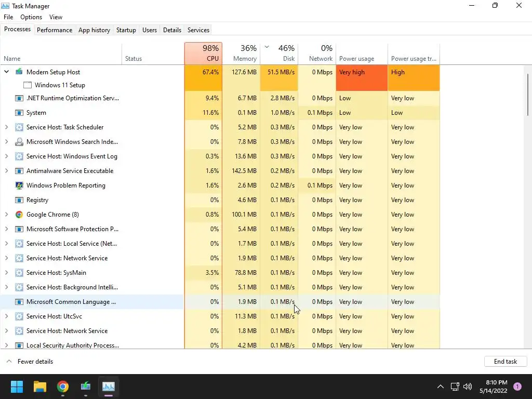The image size is (532, 399).
Task: Expand Service Host: SysMain
Action: [x=6, y=273]
